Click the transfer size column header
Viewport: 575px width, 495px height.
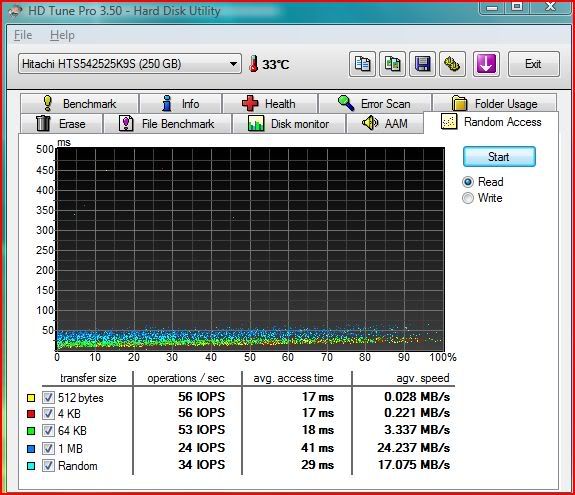click(88, 378)
